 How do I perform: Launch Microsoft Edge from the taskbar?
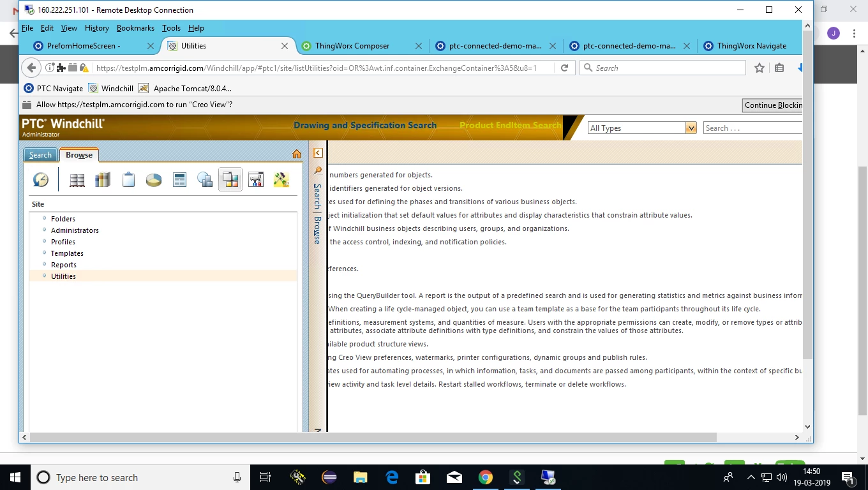click(392, 477)
